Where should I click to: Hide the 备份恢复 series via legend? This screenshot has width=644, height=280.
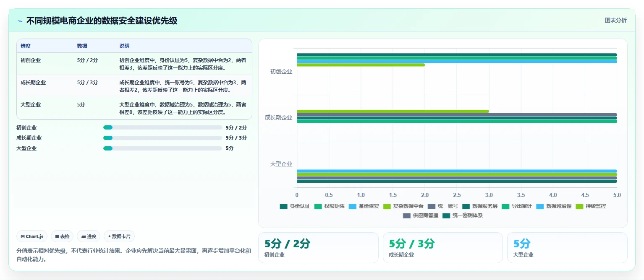364,206
